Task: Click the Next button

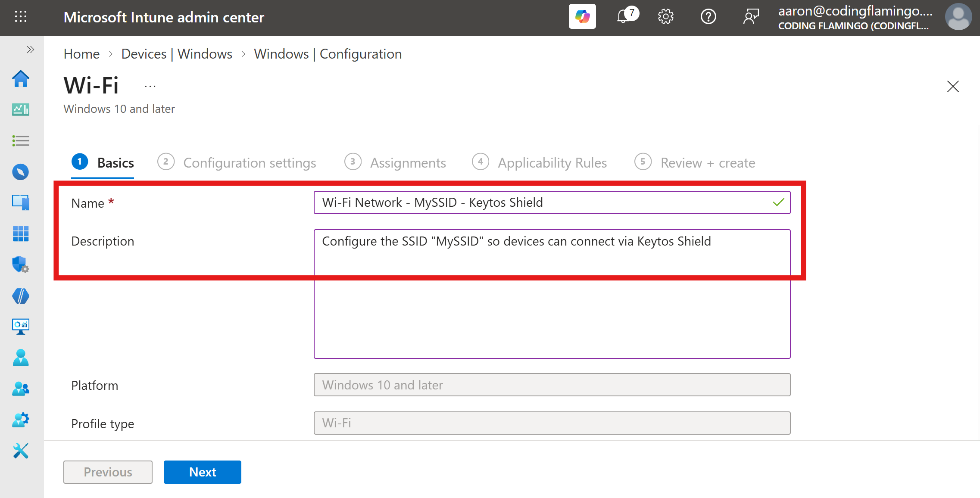Action: [203, 472]
